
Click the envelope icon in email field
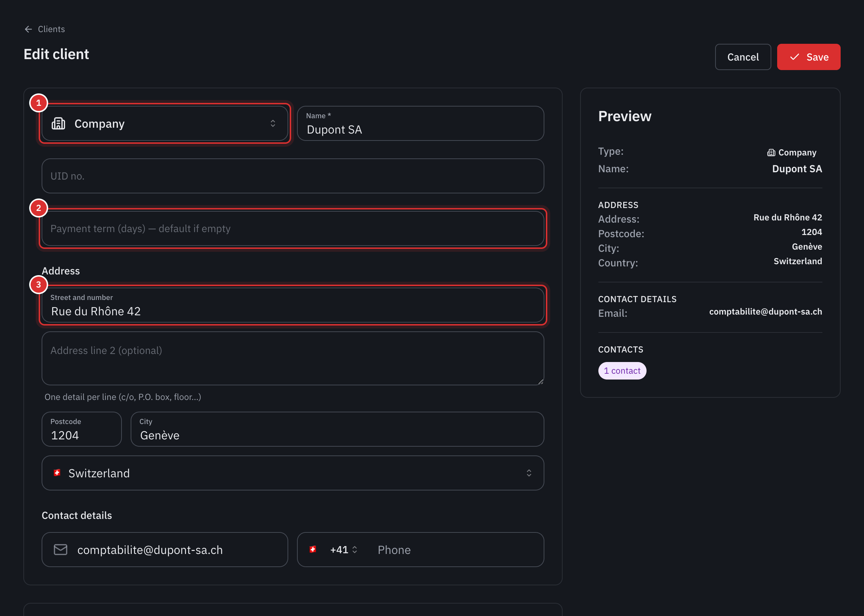pos(61,550)
